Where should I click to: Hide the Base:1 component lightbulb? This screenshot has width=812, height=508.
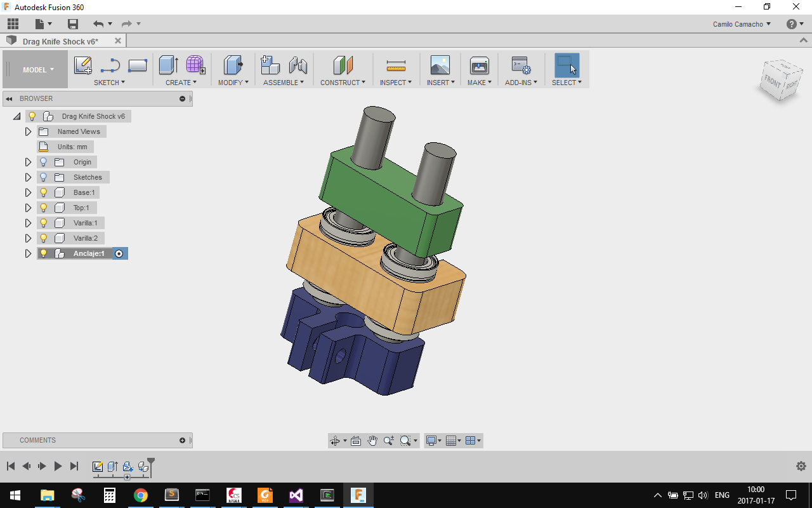[x=44, y=192]
